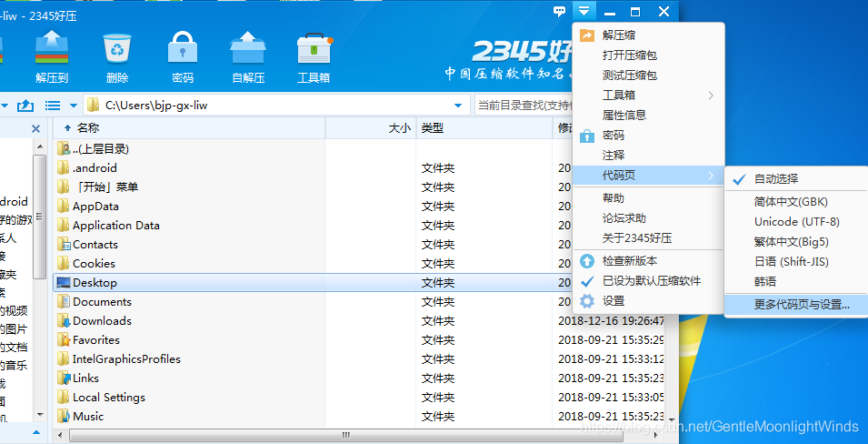This screenshot has height=444, width=868.
Task: Expand the 工具箱 submenu in the menu
Action: (648, 96)
